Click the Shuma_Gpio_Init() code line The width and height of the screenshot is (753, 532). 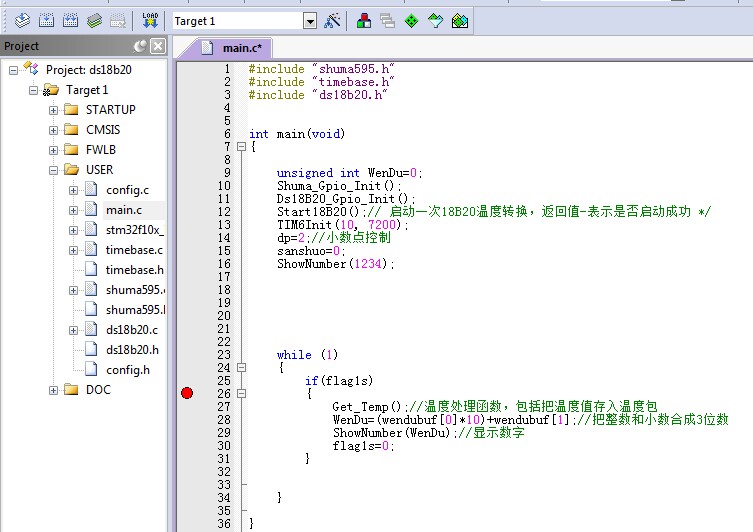click(339, 186)
